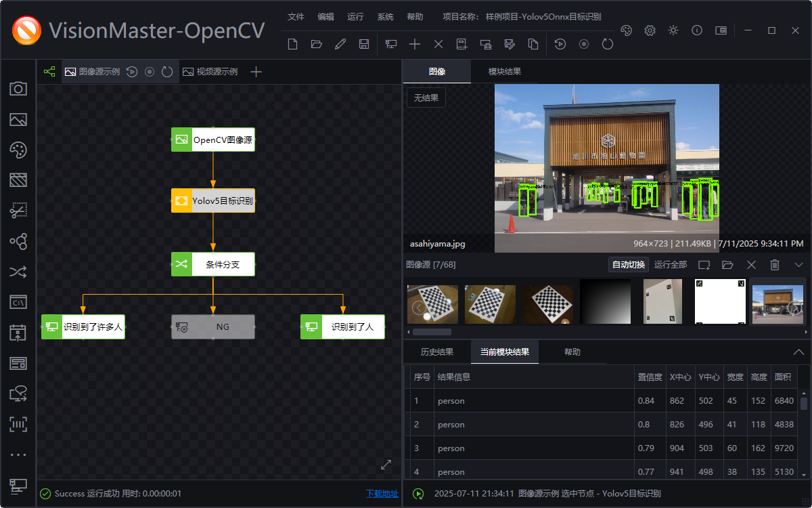Open the color palette tool in the sidebar

(18, 150)
